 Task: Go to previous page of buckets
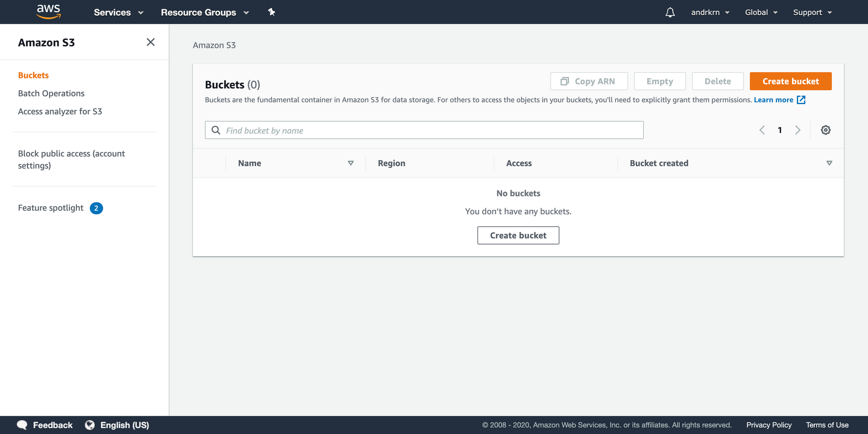tap(762, 130)
